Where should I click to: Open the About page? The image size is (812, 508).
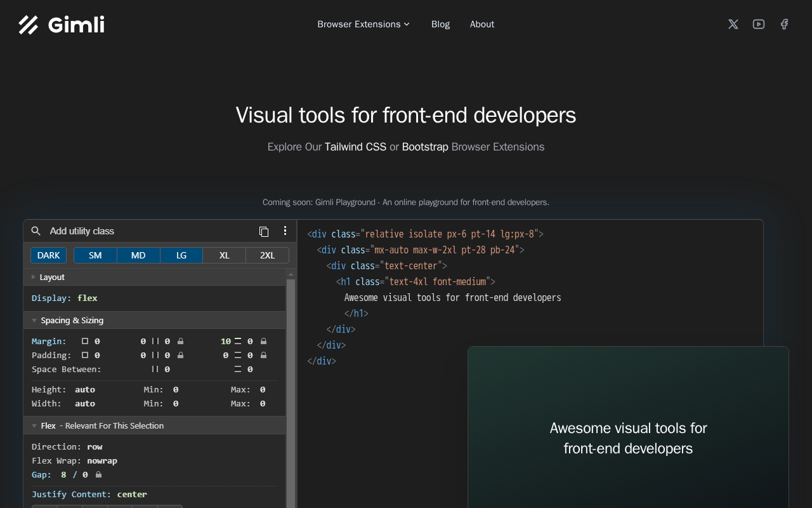[x=481, y=24]
